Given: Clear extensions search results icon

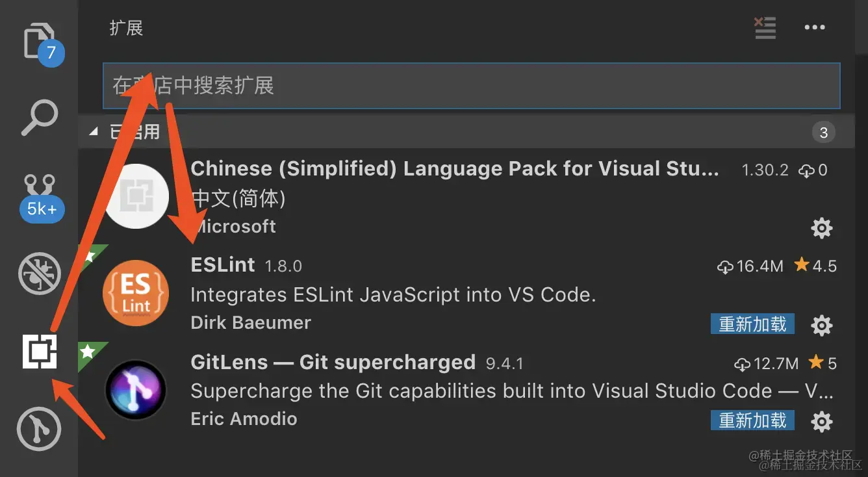Looking at the screenshot, I should click(x=765, y=28).
